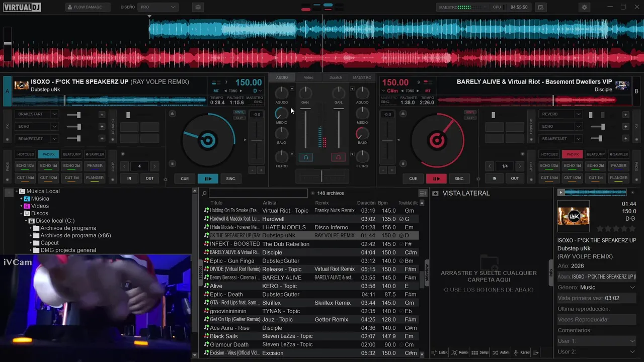Select BEATJUMP pad page on deck B
The image size is (644, 362).
[596, 154]
